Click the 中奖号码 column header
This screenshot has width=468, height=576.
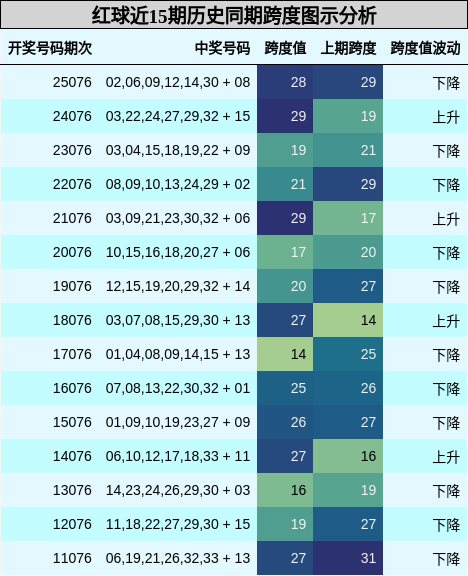[223, 48]
